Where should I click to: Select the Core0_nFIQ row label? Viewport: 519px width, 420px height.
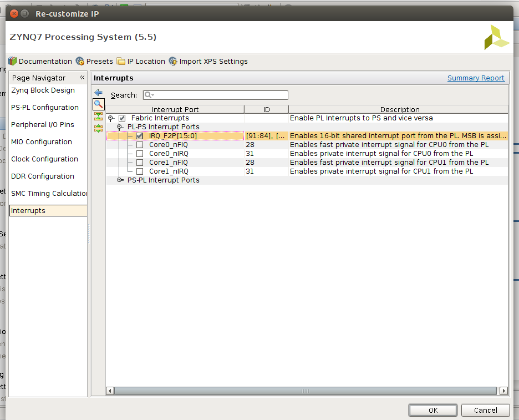(x=169, y=145)
